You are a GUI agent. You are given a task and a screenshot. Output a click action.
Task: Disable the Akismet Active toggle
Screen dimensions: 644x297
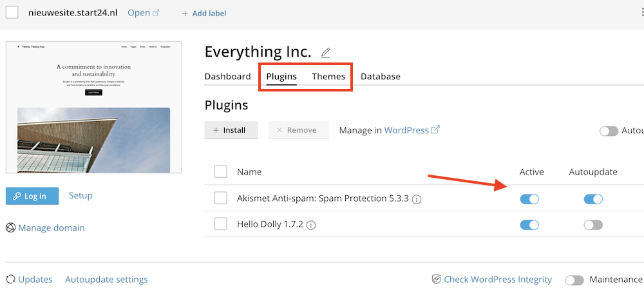[529, 199]
